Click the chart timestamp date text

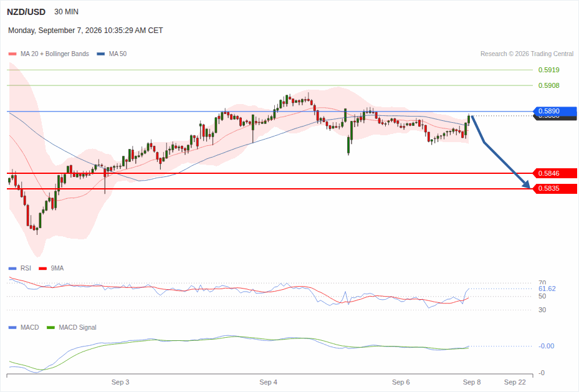[x=85, y=31]
